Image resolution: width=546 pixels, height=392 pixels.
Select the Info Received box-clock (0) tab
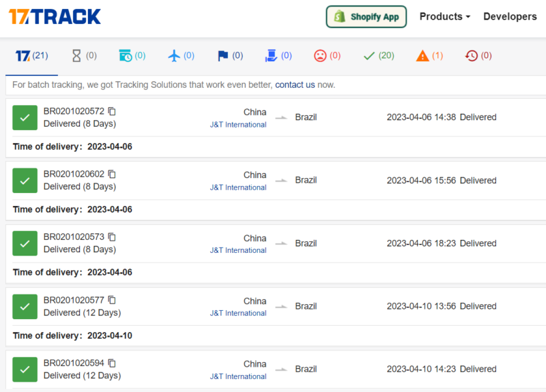132,56
